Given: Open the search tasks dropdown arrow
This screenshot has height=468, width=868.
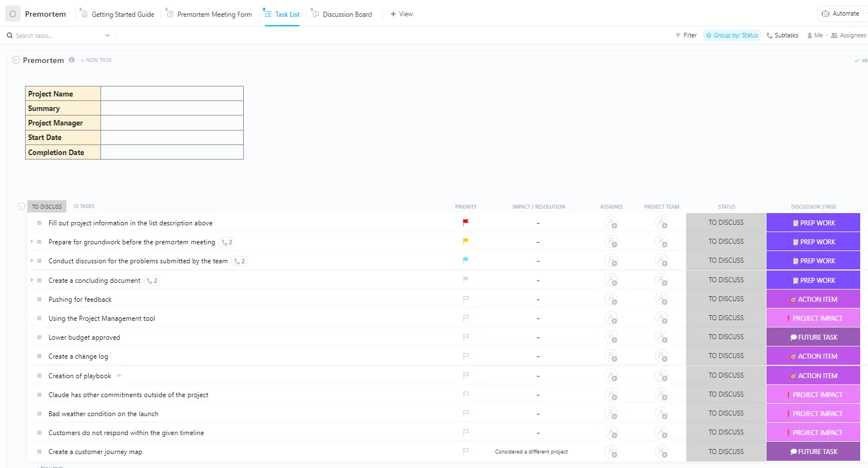Looking at the screenshot, I should click(107, 35).
